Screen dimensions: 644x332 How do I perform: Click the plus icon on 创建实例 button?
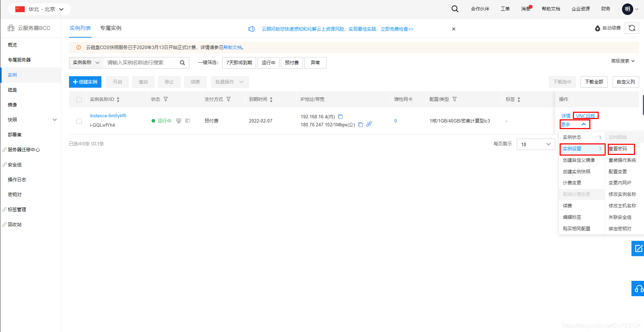pos(75,82)
